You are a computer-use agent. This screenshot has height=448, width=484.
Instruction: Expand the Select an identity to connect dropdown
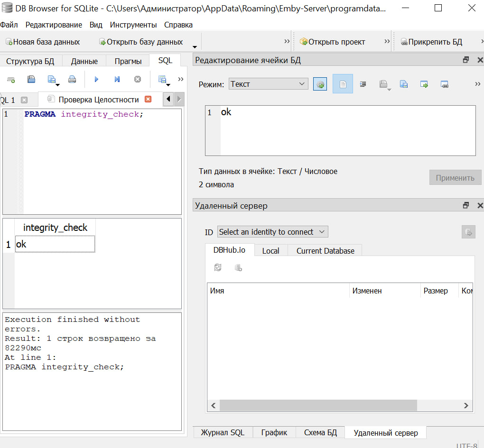pos(272,232)
